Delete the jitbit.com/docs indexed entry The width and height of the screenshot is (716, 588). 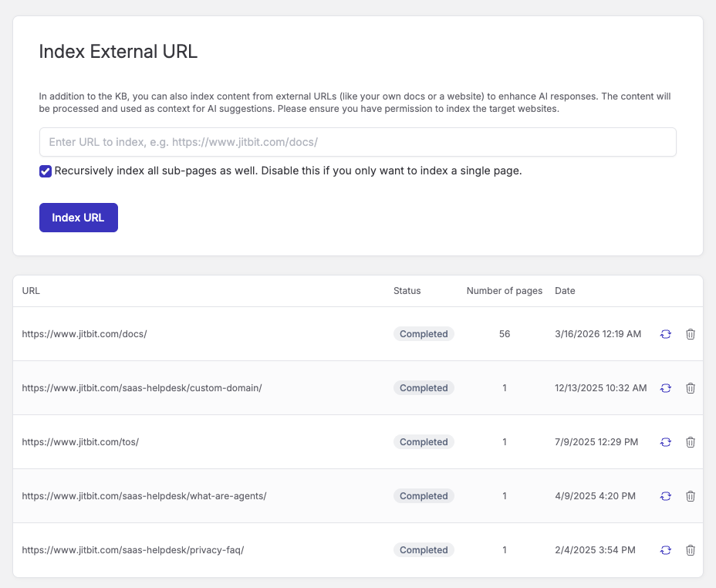click(690, 334)
